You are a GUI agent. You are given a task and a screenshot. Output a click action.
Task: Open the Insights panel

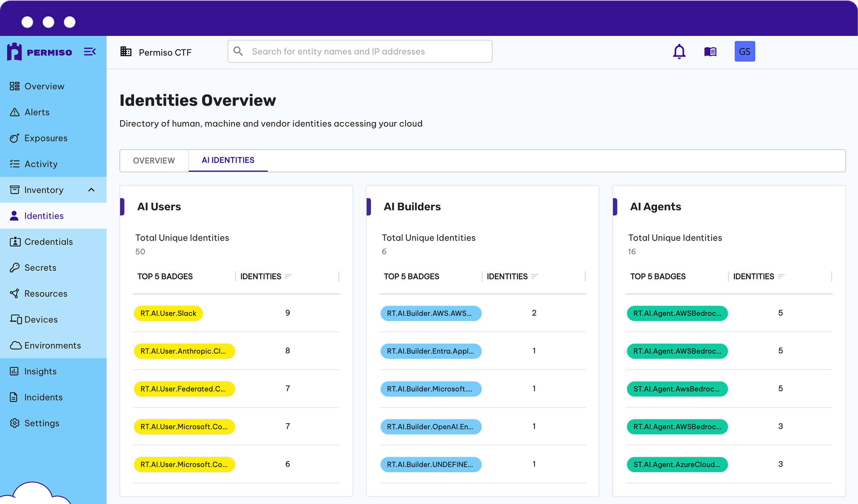40,371
